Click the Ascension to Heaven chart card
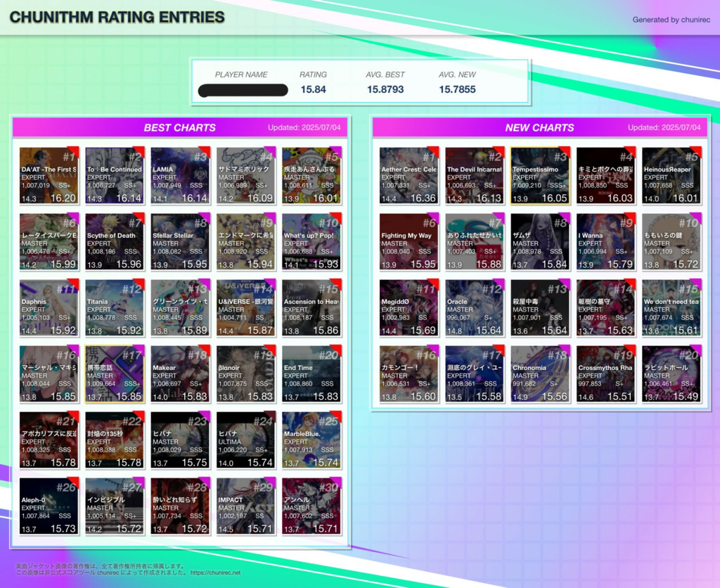This screenshot has width=720, height=588. coord(311,308)
